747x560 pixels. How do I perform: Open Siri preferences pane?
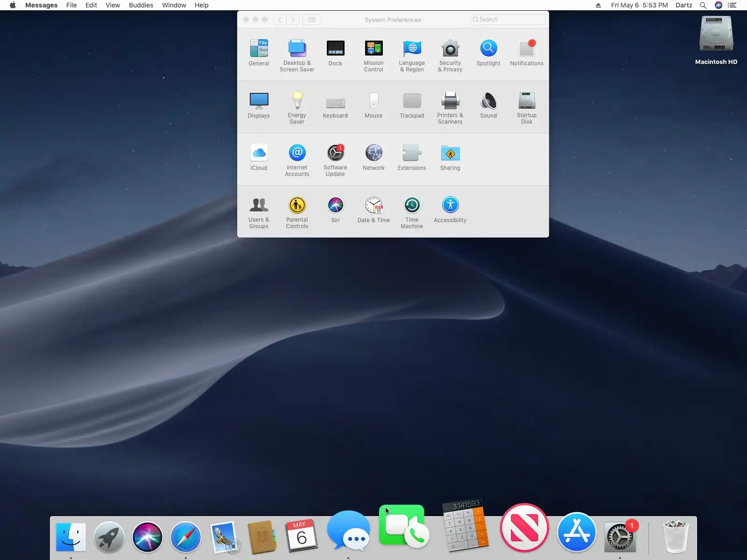click(335, 210)
